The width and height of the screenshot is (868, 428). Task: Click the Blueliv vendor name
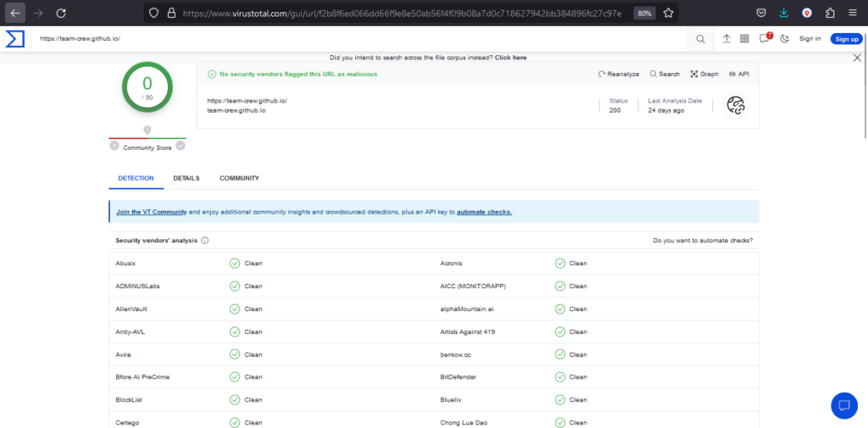pos(451,400)
